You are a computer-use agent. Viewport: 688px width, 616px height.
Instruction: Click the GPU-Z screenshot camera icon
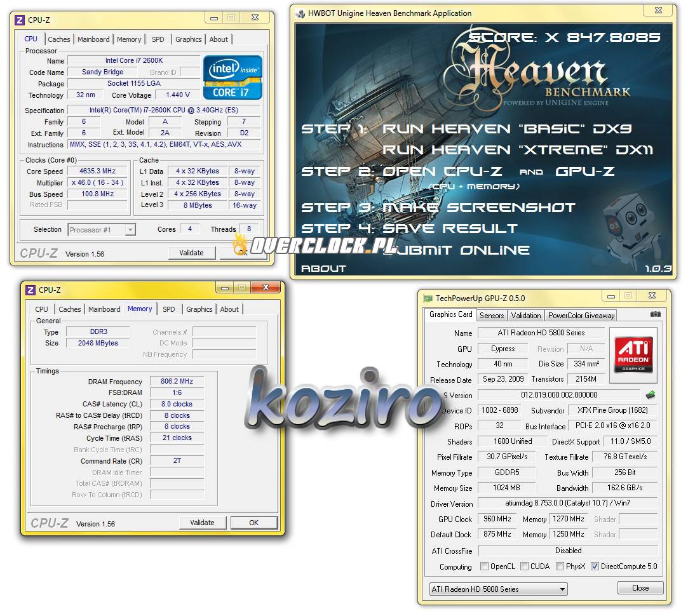pyautogui.click(x=655, y=314)
